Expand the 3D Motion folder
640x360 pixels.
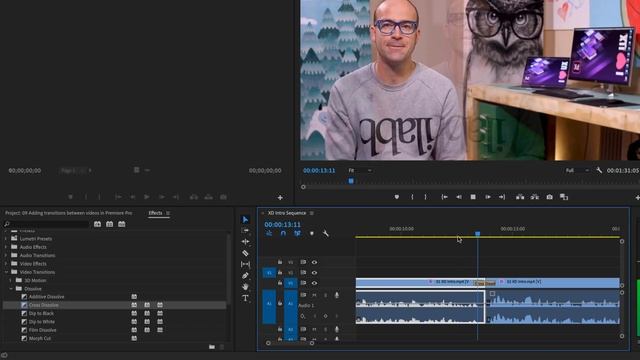click(11, 280)
